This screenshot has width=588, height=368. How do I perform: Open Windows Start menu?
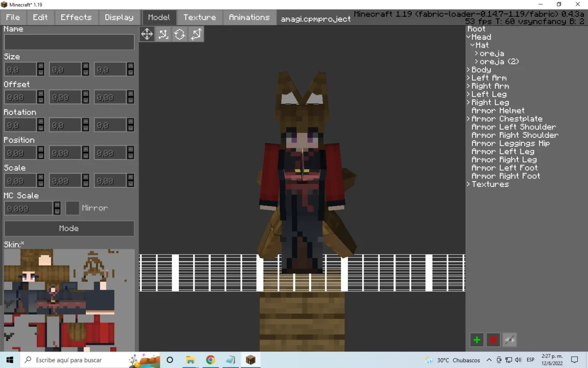click(x=10, y=360)
